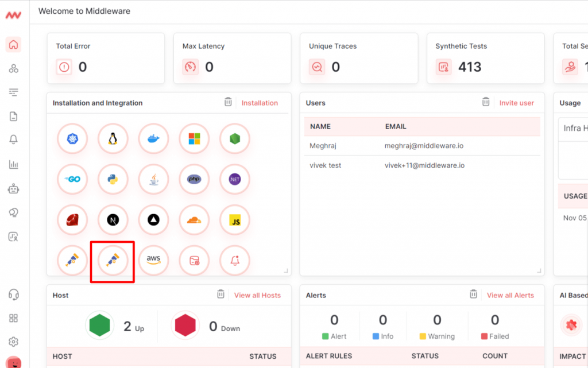The image size is (588, 368).
Task: Select the JavaScript integration icon
Action: (235, 220)
